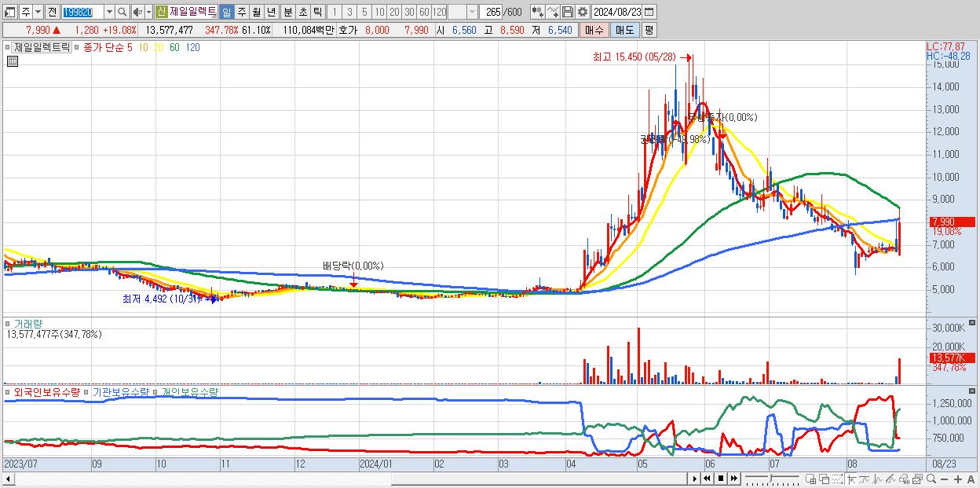Click the A text size icon
The width and height of the screenshot is (980, 488).
pos(971,479)
